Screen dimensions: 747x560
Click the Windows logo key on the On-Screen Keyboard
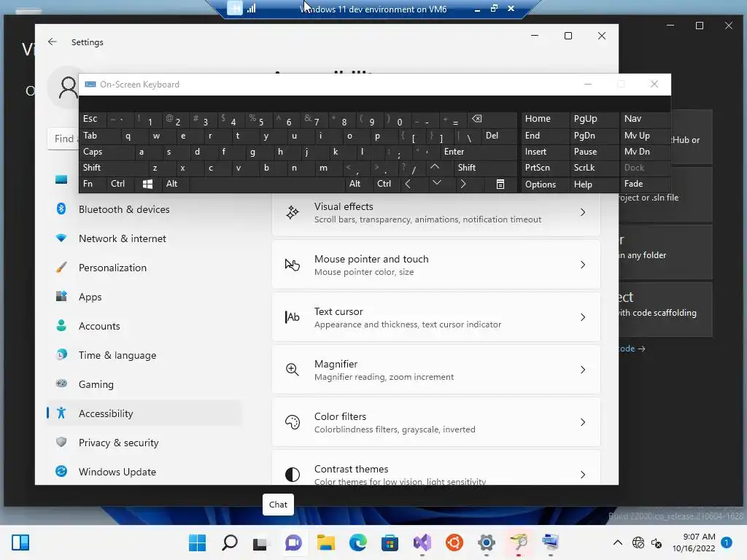point(147,184)
